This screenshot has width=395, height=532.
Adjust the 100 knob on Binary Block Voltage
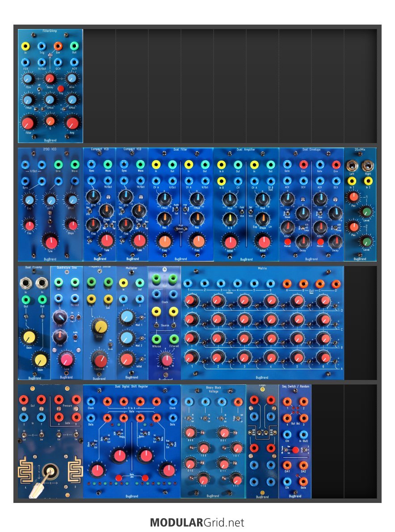[x=203, y=448]
